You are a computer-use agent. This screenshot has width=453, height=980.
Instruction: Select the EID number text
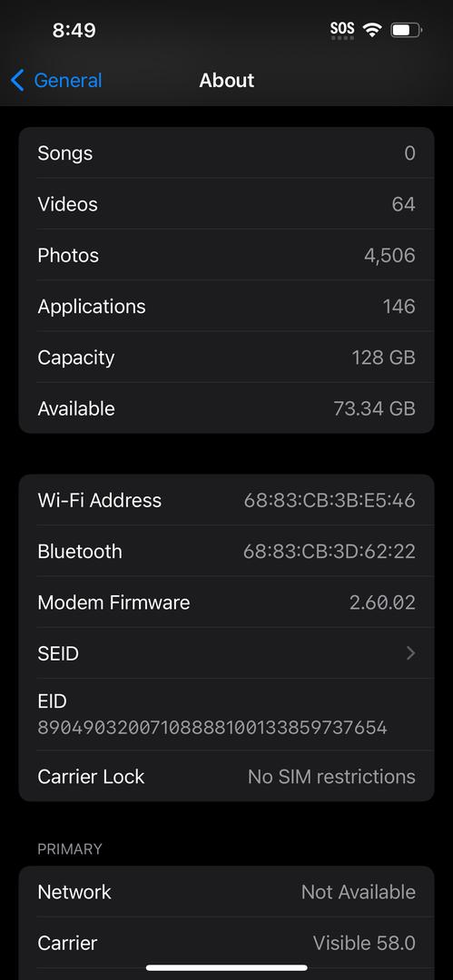click(212, 728)
